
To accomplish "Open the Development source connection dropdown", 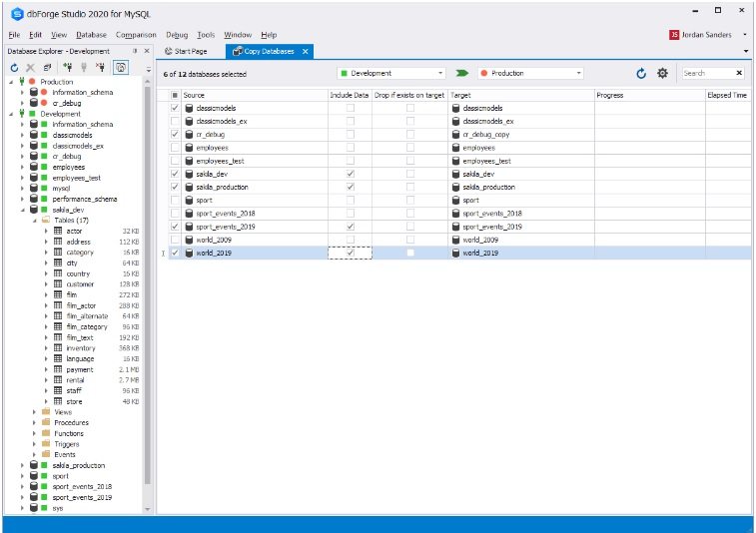I will tap(440, 73).
